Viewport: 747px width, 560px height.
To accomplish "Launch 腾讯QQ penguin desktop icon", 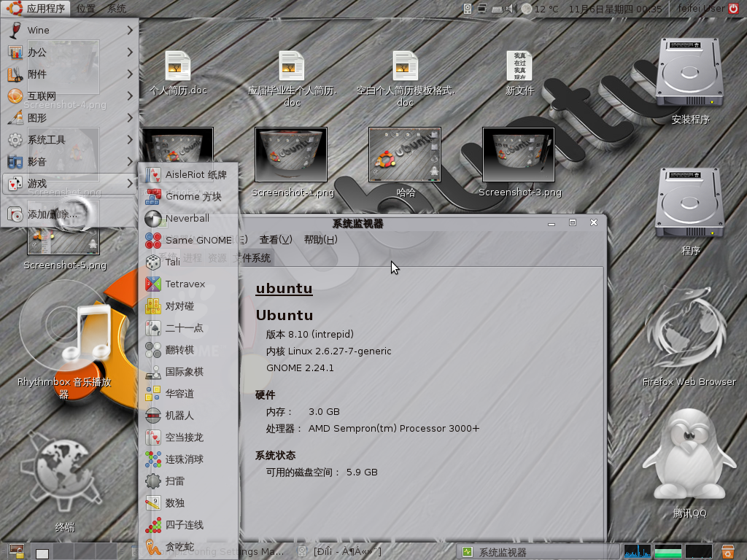I will (x=689, y=462).
